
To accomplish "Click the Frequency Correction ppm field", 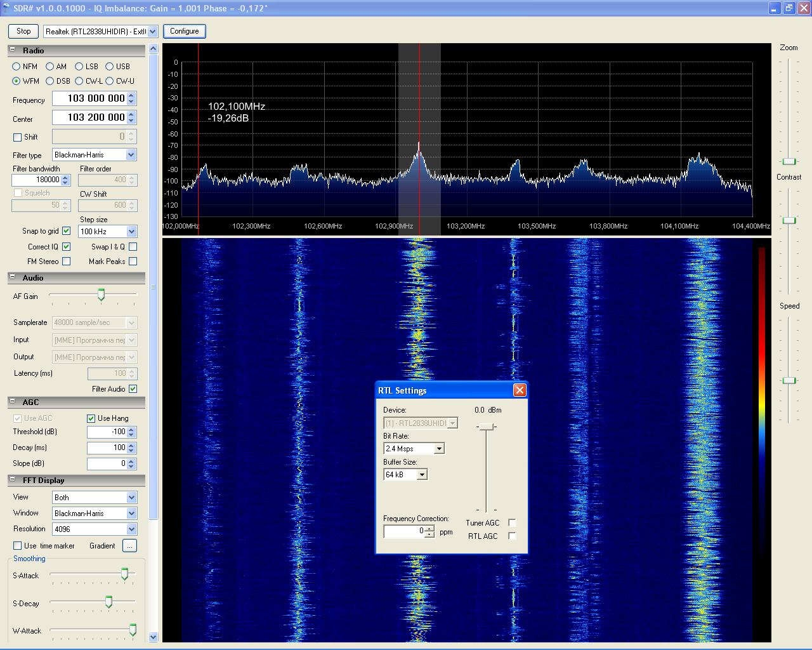I will click(404, 531).
